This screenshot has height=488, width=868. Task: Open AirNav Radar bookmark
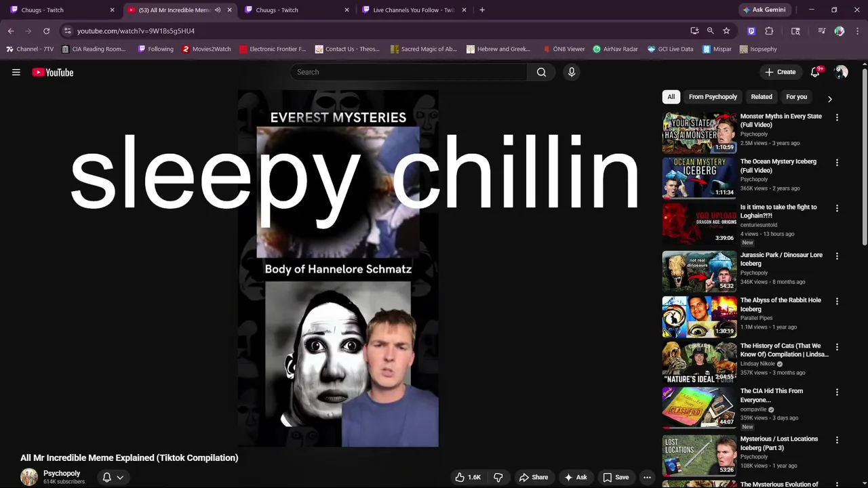pos(615,49)
